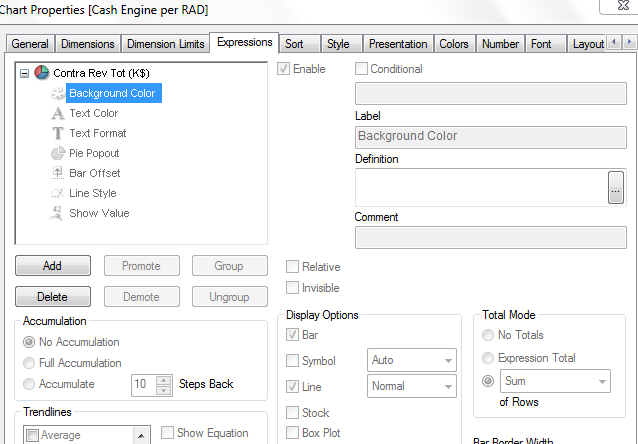Viewport: 638px width, 444px height.
Task: Click the Text Format 'T' icon
Action: 58,133
